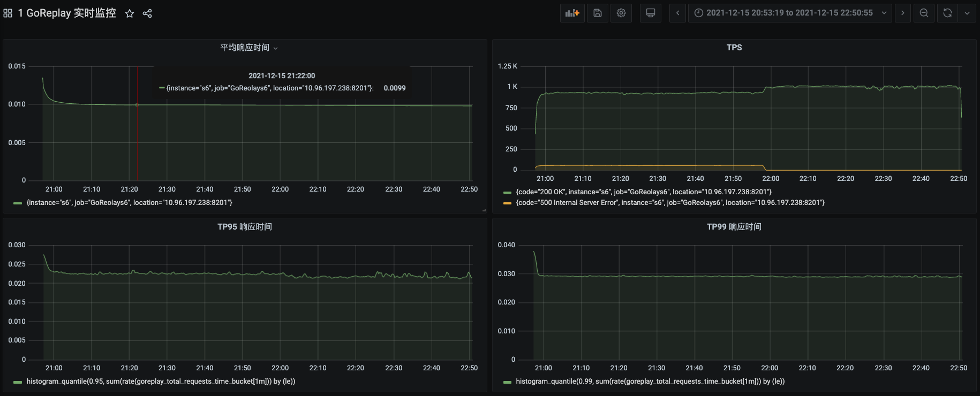Image resolution: width=980 pixels, height=396 pixels.
Task: Click the hovered data point at 21:22
Action: pos(137,105)
